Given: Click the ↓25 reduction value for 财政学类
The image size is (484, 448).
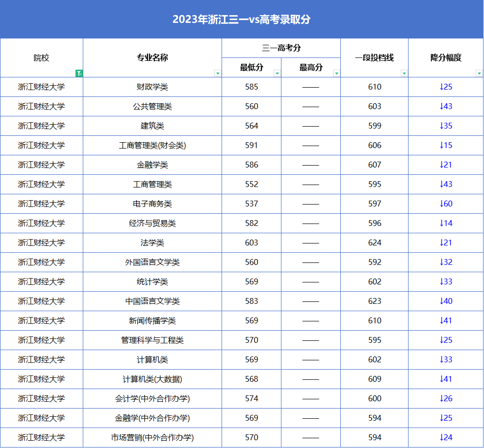Looking at the screenshot, I should (446, 87).
